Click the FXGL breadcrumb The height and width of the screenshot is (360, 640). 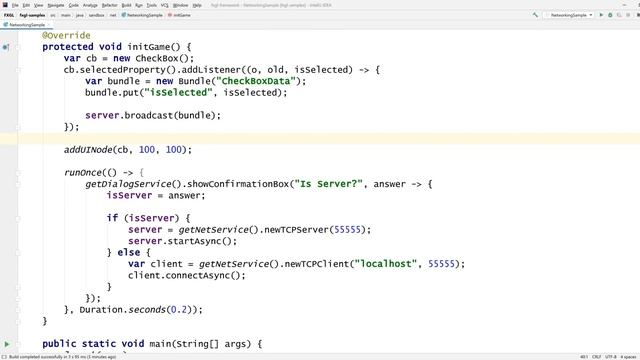[x=9, y=15]
